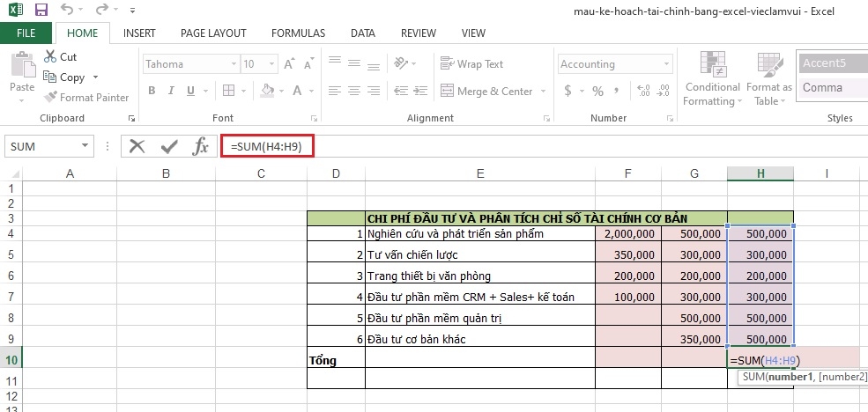Click the Undo arrow icon
Image resolution: width=868 pixels, height=412 pixels.
click(x=67, y=10)
